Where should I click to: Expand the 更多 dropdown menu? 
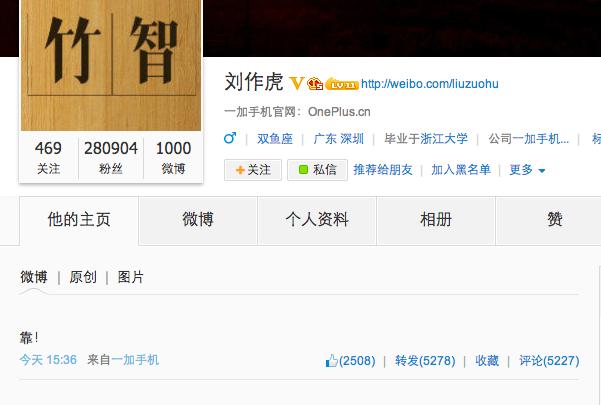point(527,170)
